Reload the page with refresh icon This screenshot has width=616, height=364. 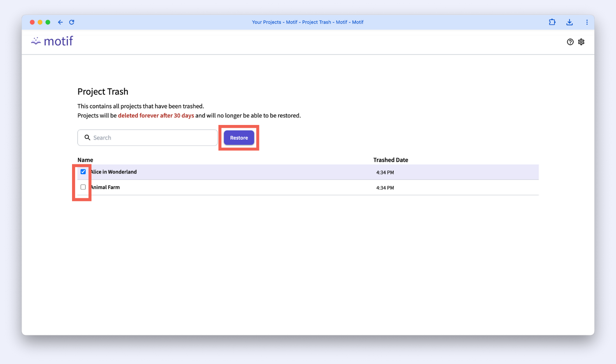pos(72,22)
